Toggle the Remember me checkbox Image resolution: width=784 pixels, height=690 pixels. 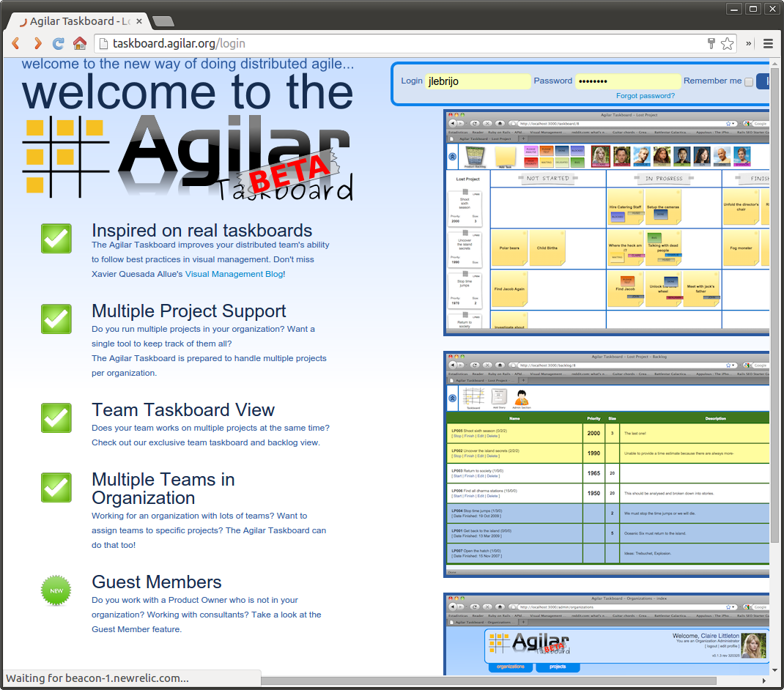coord(749,81)
